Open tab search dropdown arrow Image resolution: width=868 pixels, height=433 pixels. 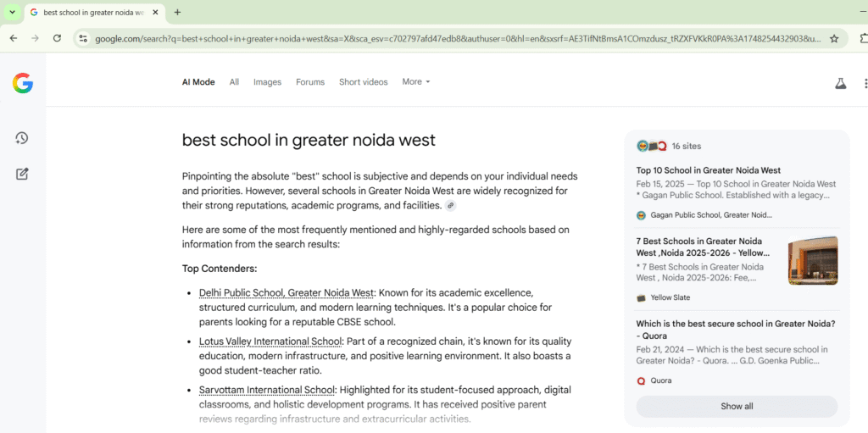(x=12, y=12)
